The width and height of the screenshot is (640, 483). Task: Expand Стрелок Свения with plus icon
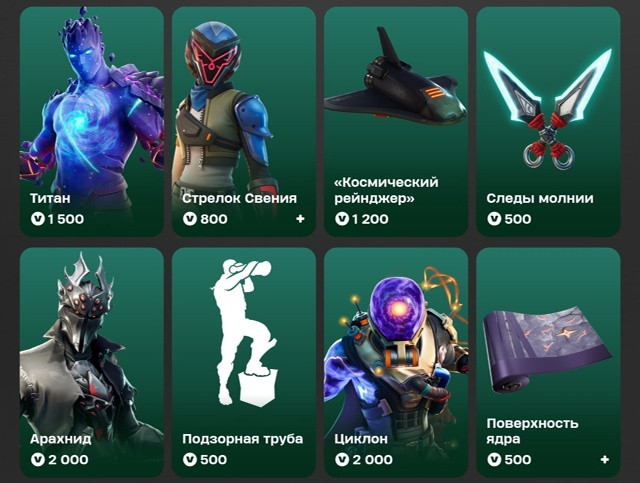(x=300, y=219)
